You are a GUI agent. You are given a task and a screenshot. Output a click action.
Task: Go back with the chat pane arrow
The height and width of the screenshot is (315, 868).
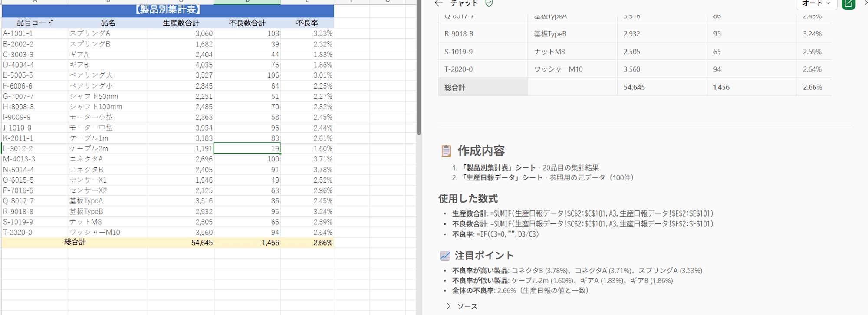coord(439,3)
